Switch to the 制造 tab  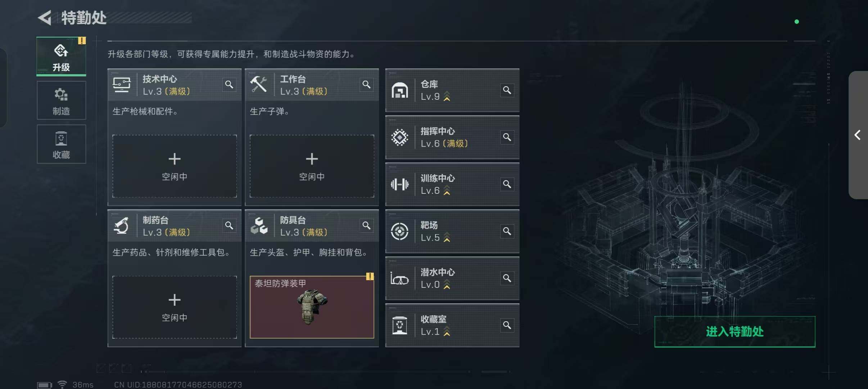61,100
